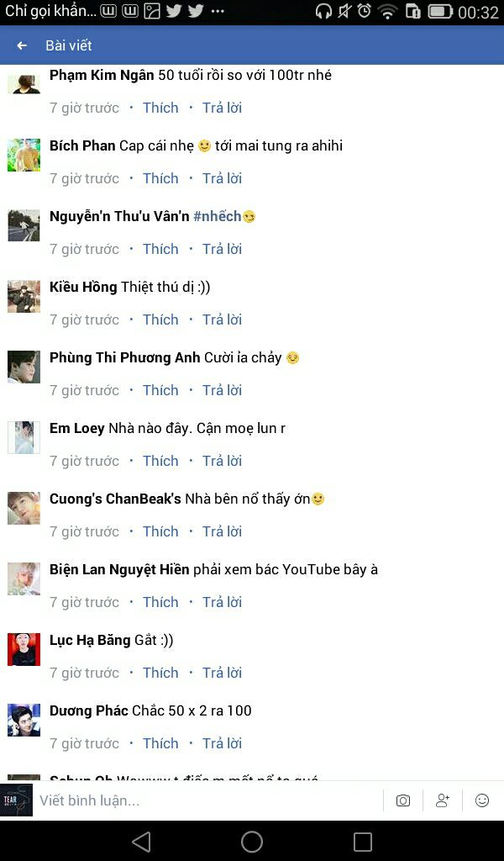Reply to Bích Phan's comment
504x861 pixels.
(x=222, y=178)
